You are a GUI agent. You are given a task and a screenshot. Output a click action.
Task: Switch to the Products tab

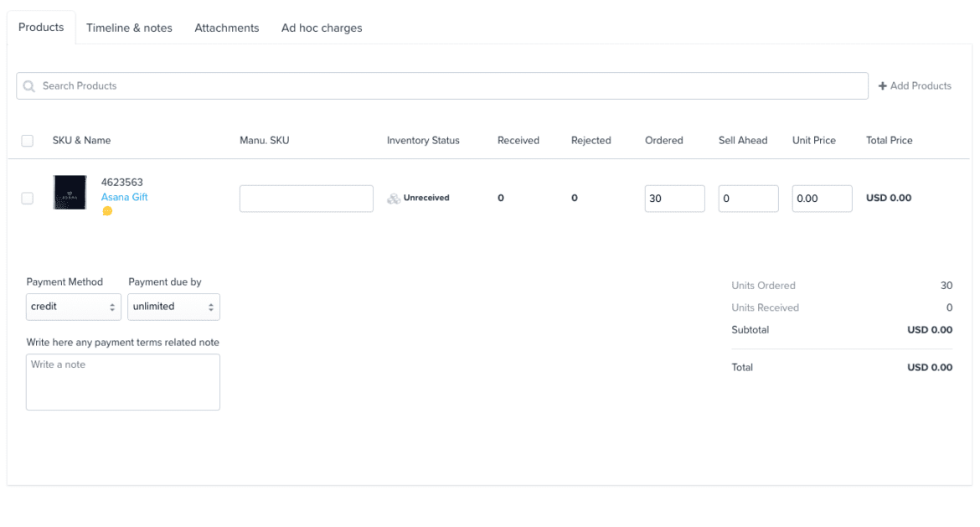(x=41, y=28)
